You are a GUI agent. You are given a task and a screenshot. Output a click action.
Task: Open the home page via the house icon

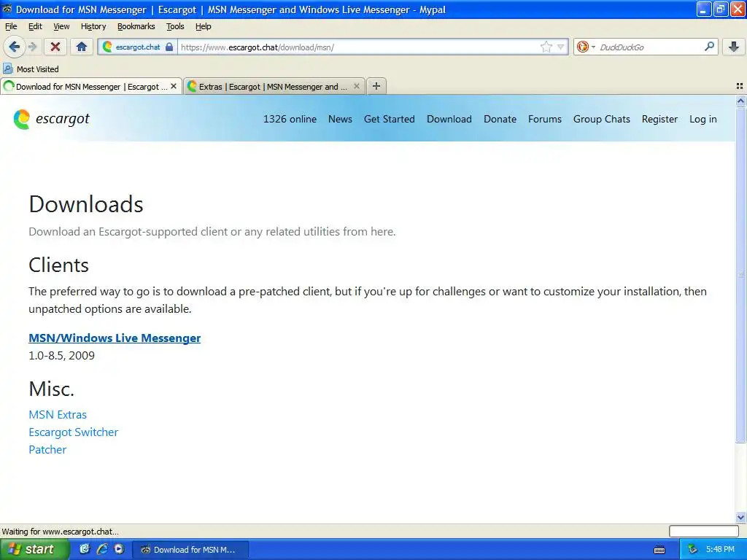82,47
